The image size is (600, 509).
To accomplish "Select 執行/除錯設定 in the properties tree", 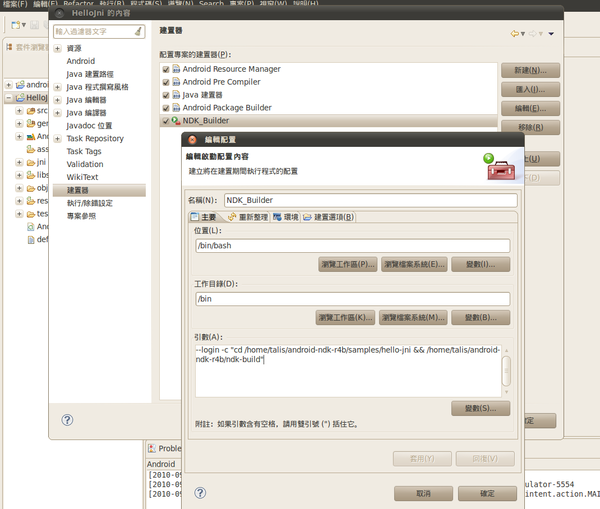I will pyautogui.click(x=90, y=203).
